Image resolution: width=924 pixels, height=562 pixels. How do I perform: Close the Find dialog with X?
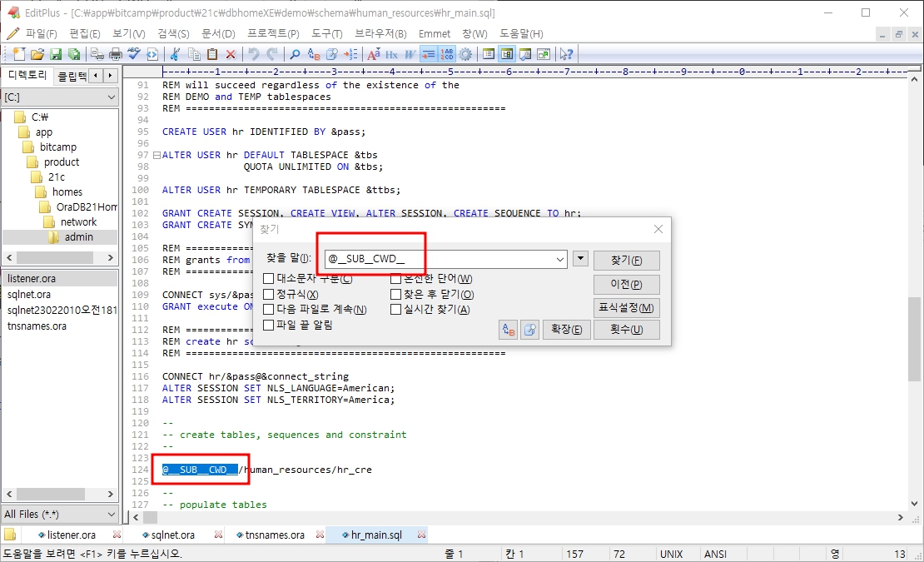click(658, 229)
